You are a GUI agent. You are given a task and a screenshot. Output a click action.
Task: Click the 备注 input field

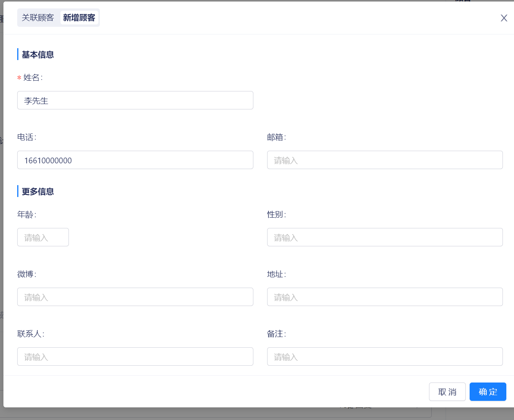point(385,357)
